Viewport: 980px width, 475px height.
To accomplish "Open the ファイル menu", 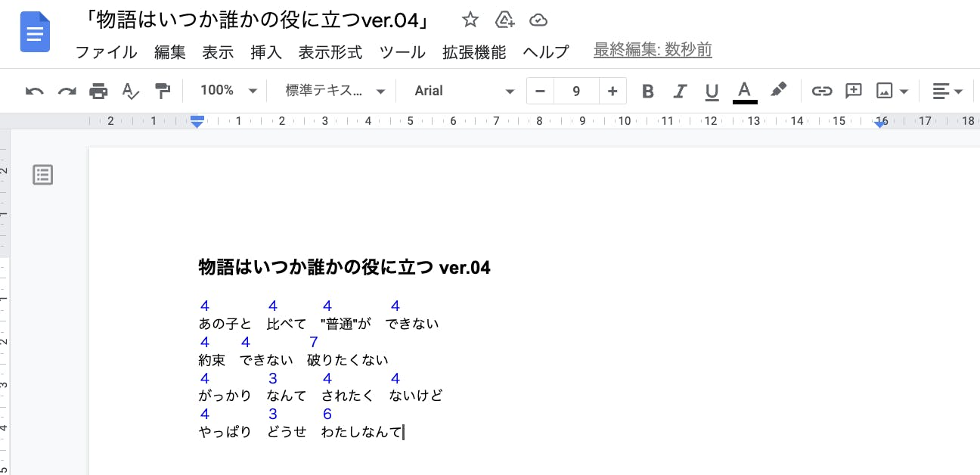I will pyautogui.click(x=106, y=52).
